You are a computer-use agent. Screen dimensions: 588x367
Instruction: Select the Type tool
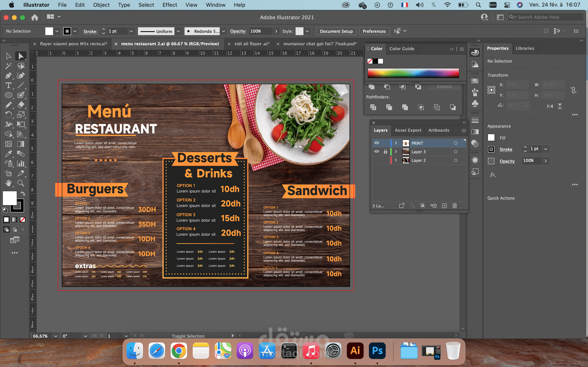pyautogui.click(x=8, y=85)
